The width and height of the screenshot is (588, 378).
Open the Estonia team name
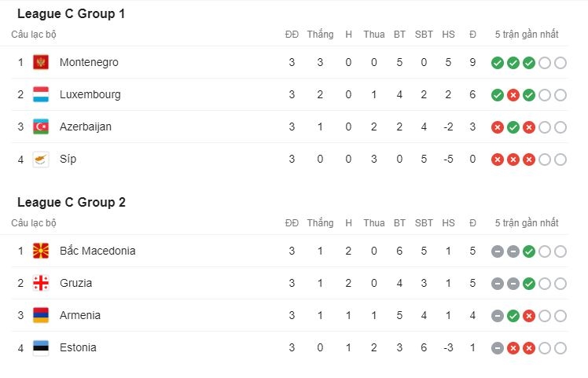(x=78, y=347)
